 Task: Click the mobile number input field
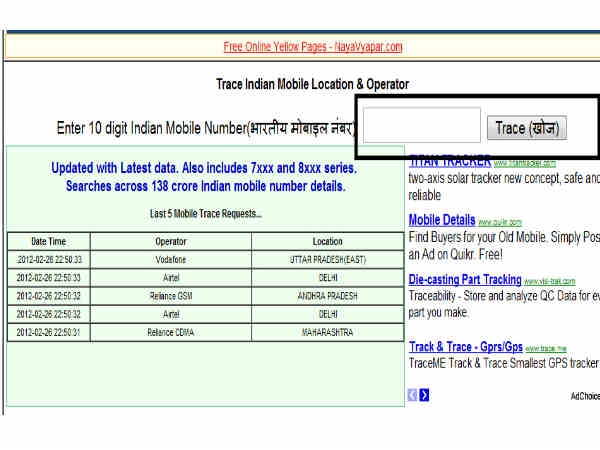click(422, 125)
